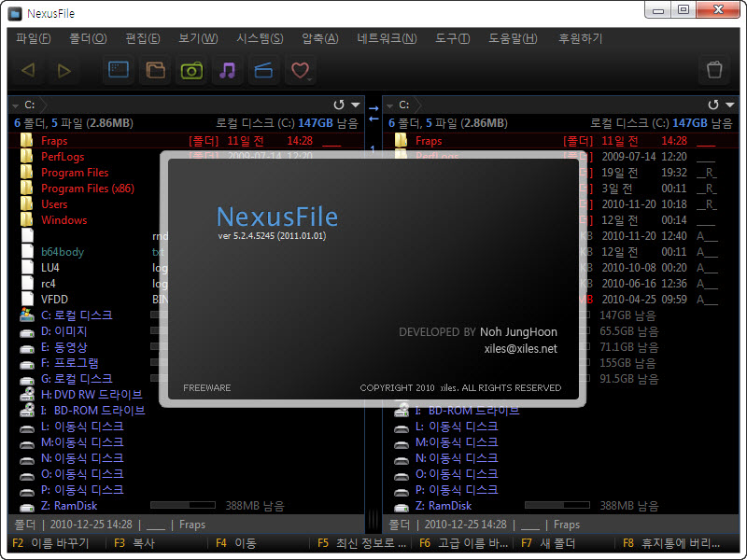Open G: 로컬 디스크 drive in left panel

click(x=77, y=379)
